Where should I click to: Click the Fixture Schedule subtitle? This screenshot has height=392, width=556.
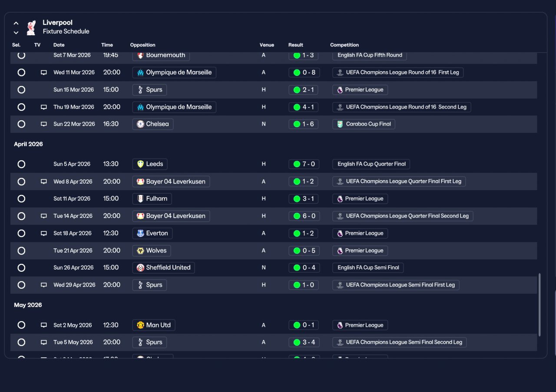click(x=66, y=32)
